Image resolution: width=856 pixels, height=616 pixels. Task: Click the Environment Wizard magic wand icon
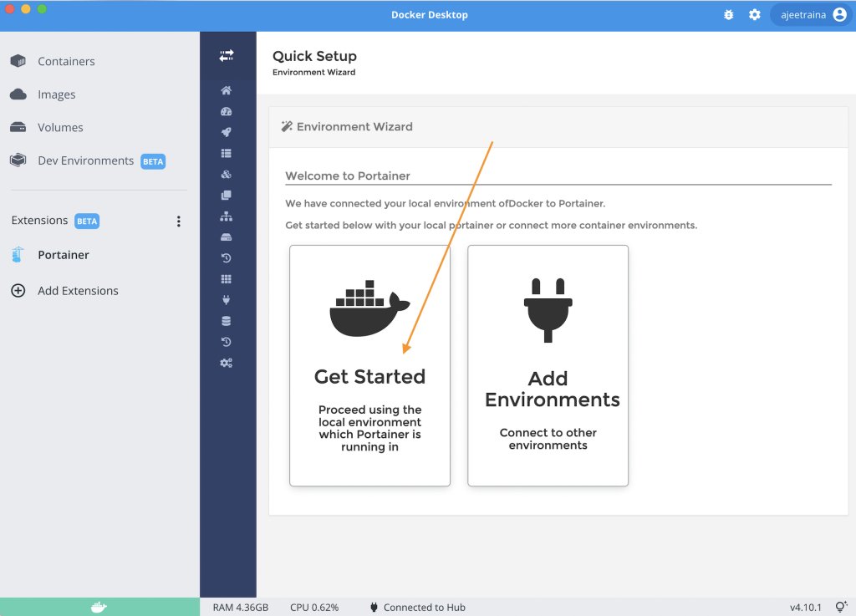[x=287, y=126]
